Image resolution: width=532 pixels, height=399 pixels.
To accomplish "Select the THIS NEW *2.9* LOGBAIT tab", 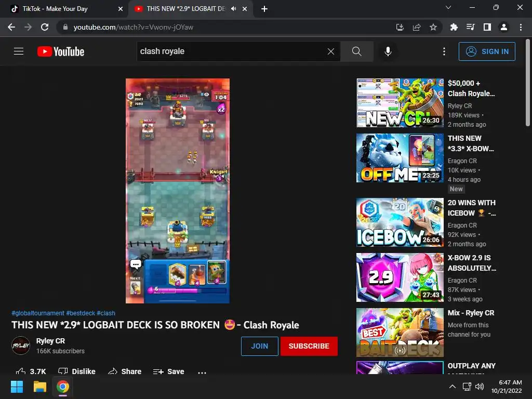I will (x=185, y=9).
